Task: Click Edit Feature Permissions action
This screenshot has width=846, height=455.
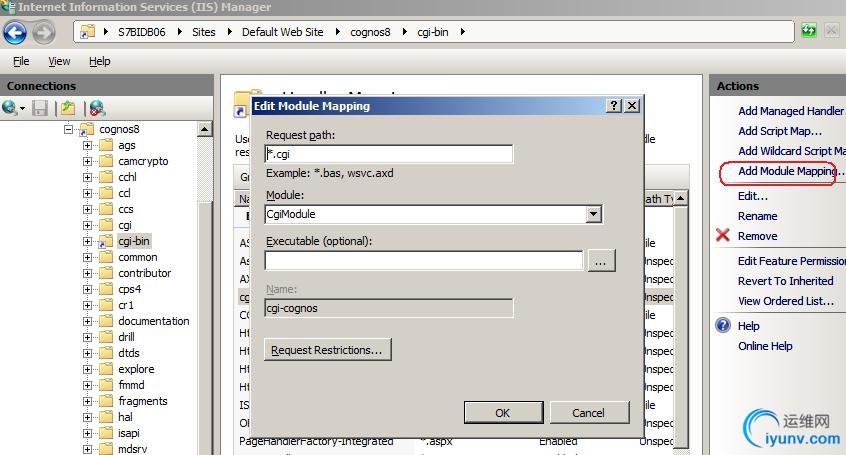Action: click(x=791, y=261)
